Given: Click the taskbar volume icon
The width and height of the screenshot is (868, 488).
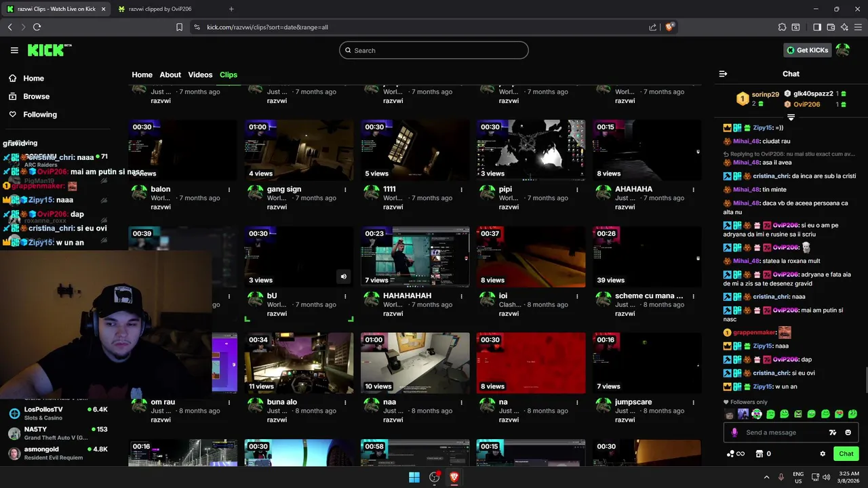Looking at the screenshot, I should [826, 477].
